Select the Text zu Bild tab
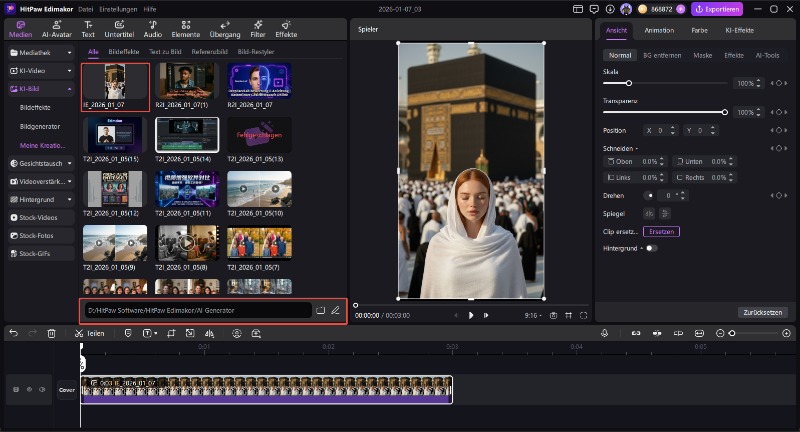 coord(164,51)
